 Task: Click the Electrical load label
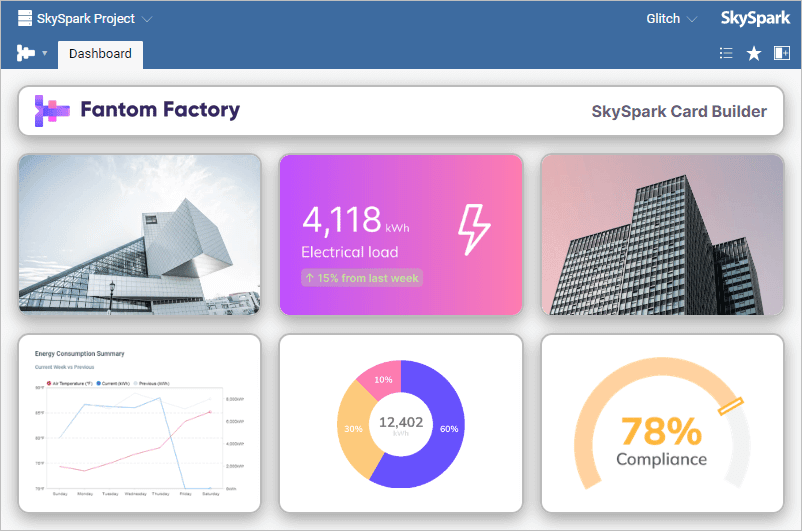coord(349,252)
